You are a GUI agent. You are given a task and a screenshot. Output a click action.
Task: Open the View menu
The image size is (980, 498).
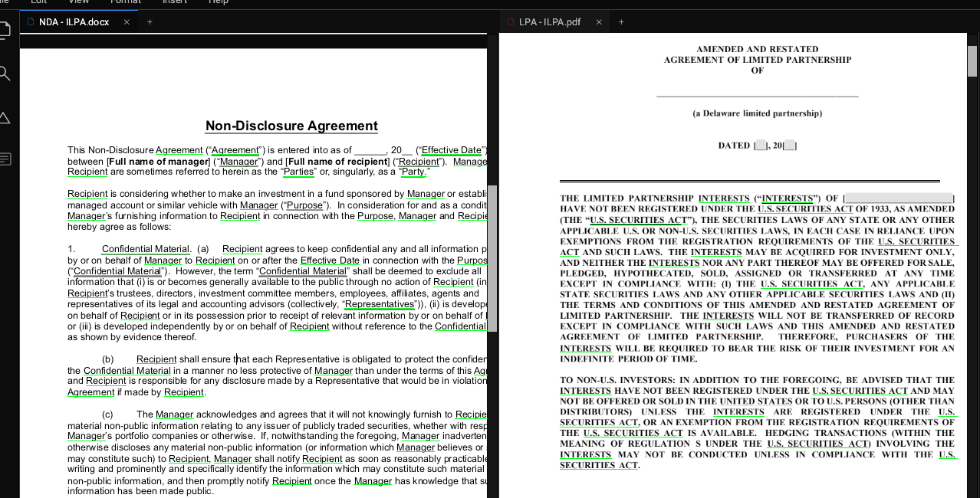click(x=79, y=2)
